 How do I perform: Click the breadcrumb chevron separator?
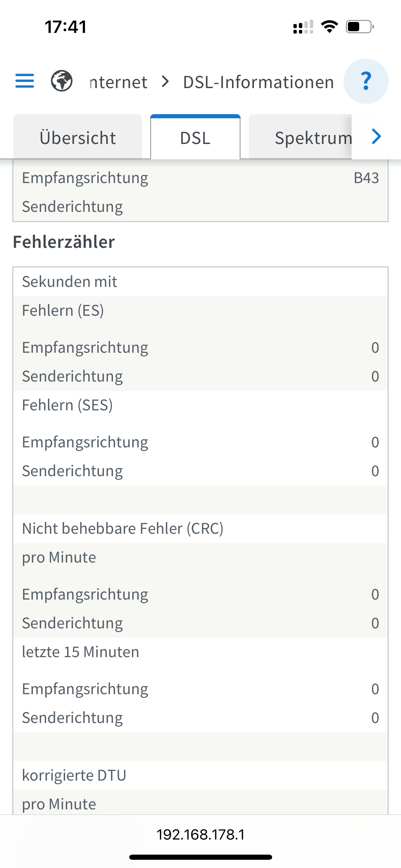pyautogui.click(x=165, y=82)
